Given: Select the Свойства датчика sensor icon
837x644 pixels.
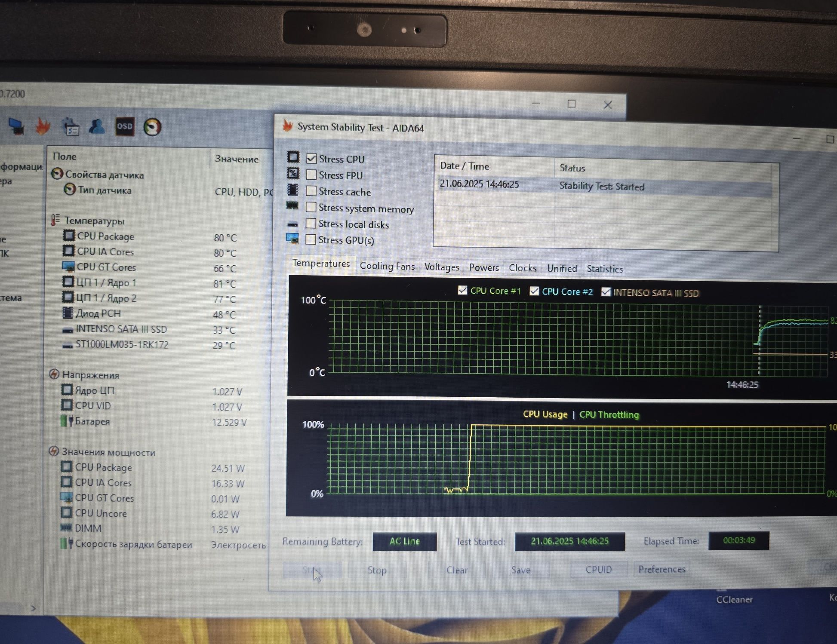Looking at the screenshot, I should tap(57, 174).
